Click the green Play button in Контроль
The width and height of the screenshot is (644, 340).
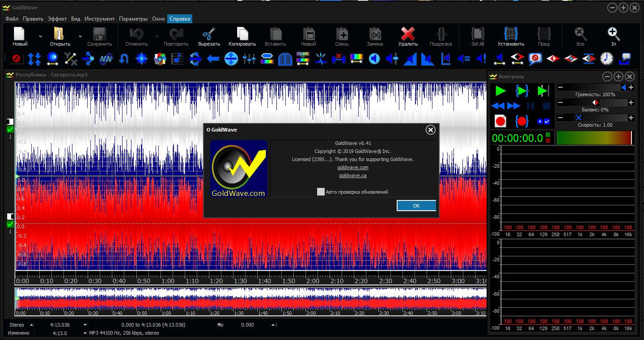pyautogui.click(x=501, y=91)
